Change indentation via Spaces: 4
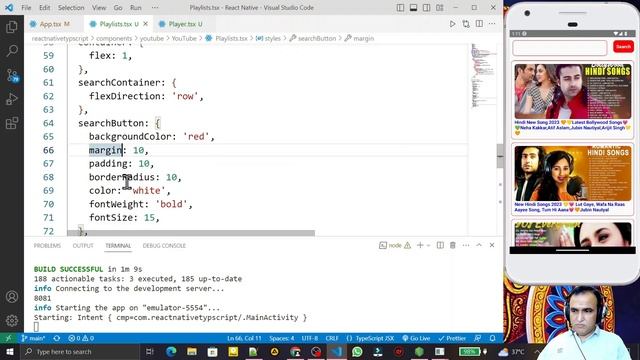Image resolution: width=640 pixels, height=360 pixels. pyautogui.click(x=282, y=338)
